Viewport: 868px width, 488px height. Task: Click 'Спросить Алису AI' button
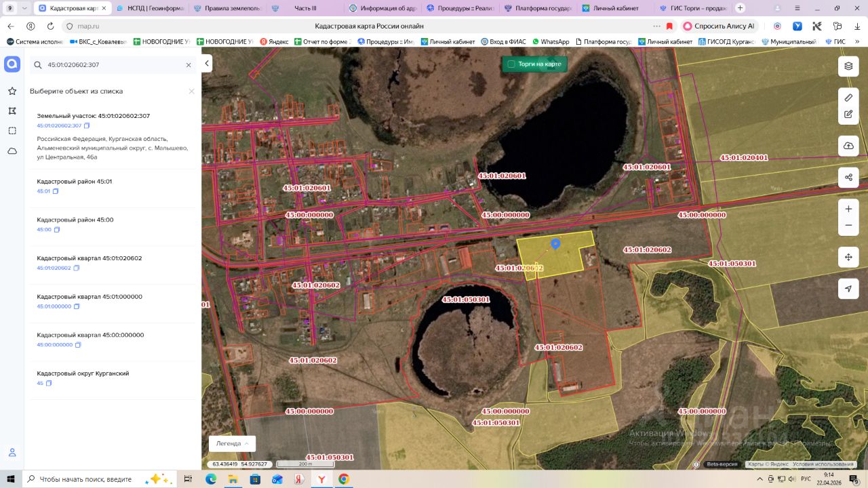click(720, 26)
